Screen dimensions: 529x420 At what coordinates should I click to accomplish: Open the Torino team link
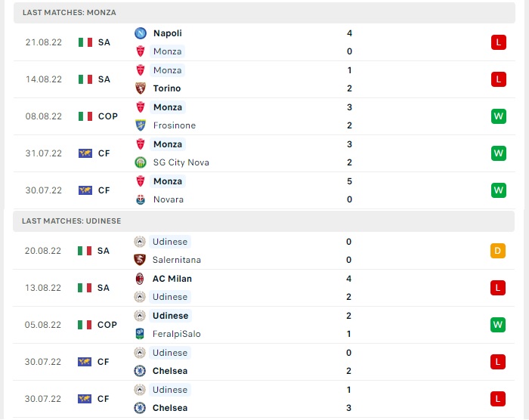point(167,88)
